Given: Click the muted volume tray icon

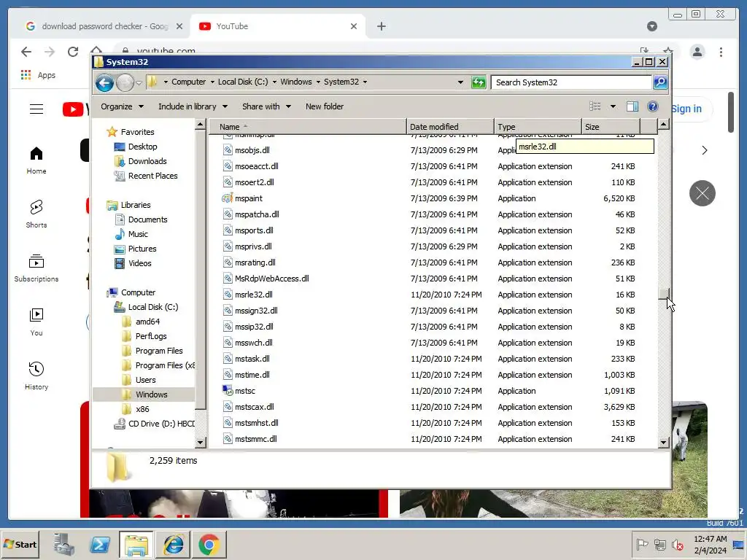Looking at the screenshot, I should pyautogui.click(x=677, y=544).
